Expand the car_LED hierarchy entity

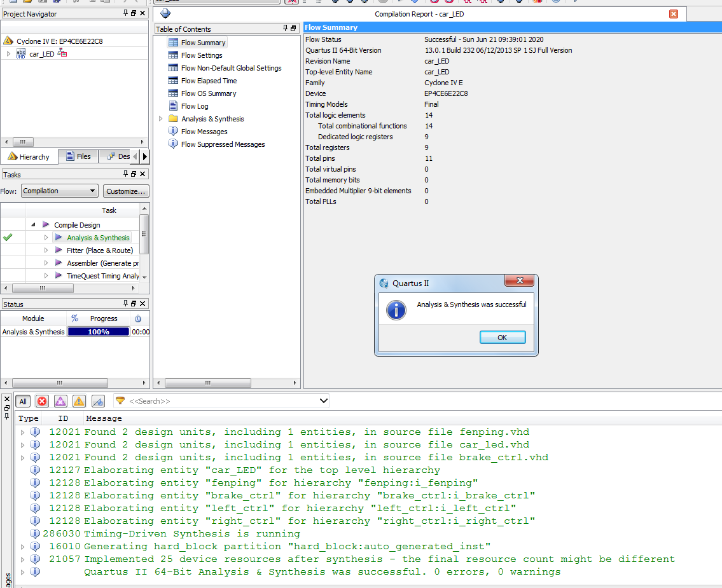[8, 54]
